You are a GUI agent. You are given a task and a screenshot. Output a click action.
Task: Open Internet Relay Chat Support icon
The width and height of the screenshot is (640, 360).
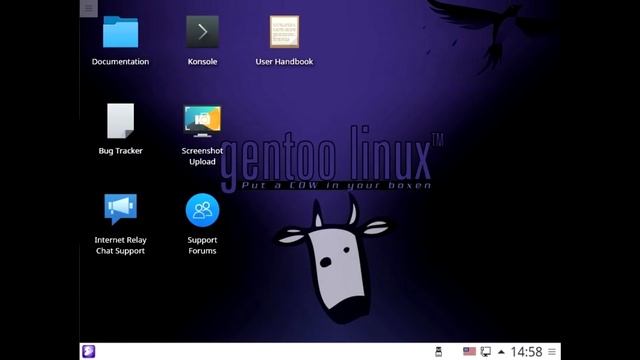click(120, 209)
